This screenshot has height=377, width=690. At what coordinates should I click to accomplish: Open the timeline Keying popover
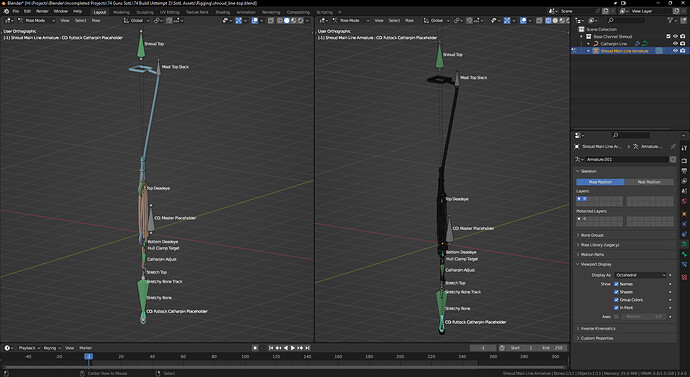51,348
